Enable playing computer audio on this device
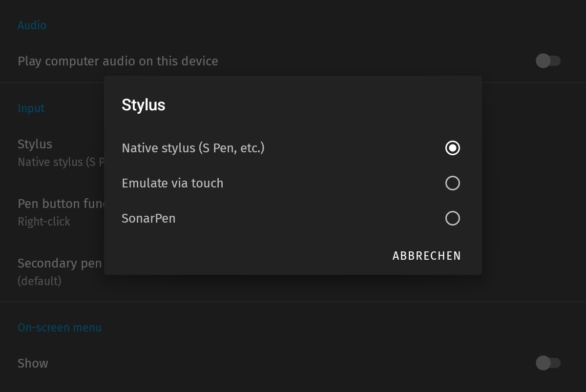This screenshot has height=392, width=586. pyautogui.click(x=548, y=61)
